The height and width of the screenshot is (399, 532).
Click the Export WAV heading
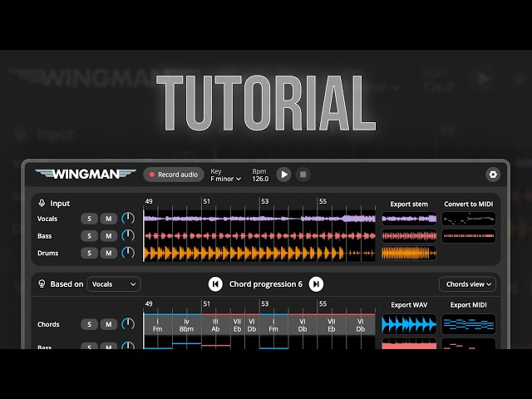coord(409,305)
